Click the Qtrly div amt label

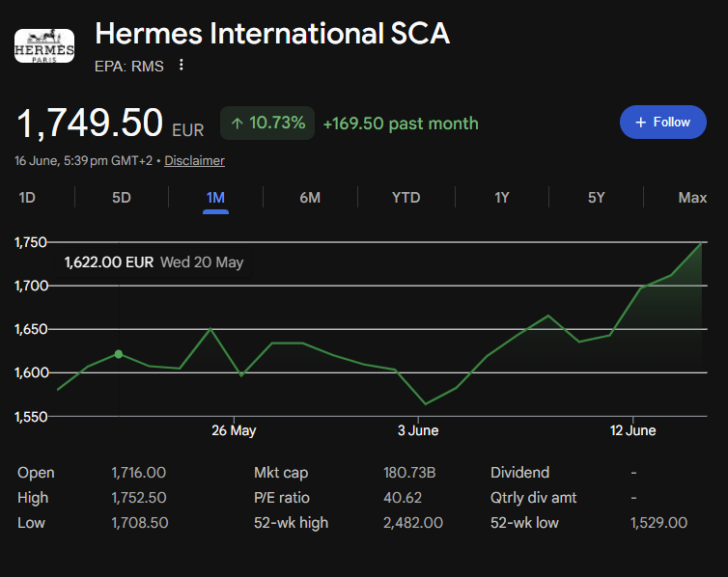coord(534,498)
